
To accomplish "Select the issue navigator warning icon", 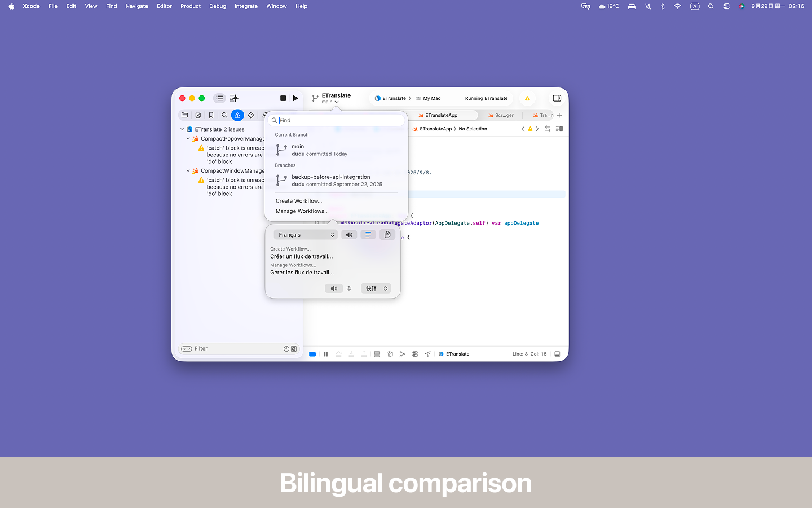I will pos(237,115).
